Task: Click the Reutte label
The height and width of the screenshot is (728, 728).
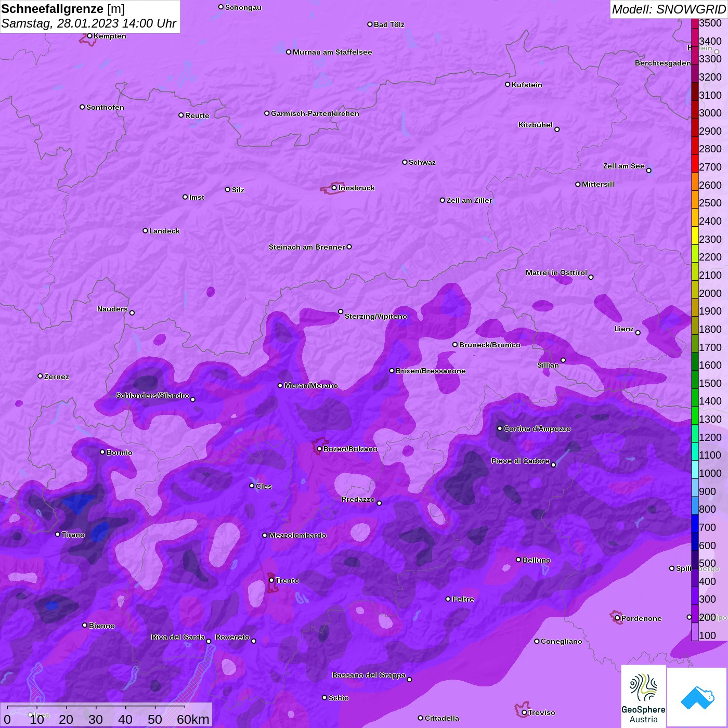Action: 197,115
